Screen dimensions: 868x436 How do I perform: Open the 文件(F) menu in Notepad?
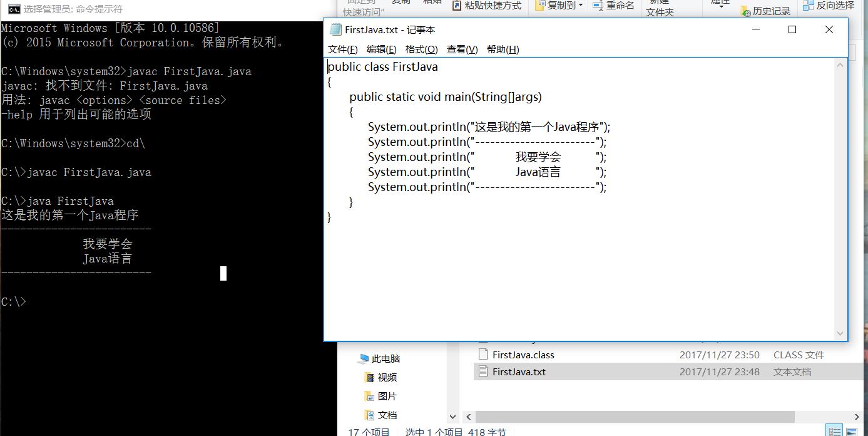(x=342, y=49)
